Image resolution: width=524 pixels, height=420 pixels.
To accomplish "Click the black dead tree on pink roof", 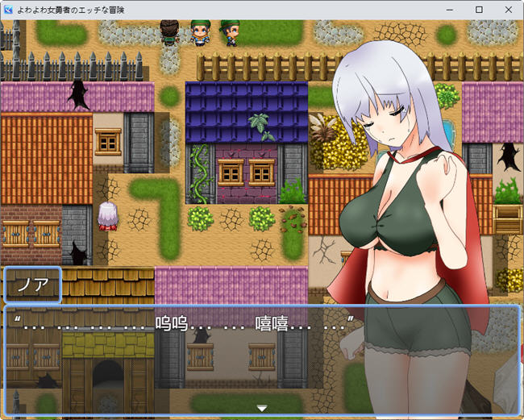I will pyautogui.click(x=79, y=94).
